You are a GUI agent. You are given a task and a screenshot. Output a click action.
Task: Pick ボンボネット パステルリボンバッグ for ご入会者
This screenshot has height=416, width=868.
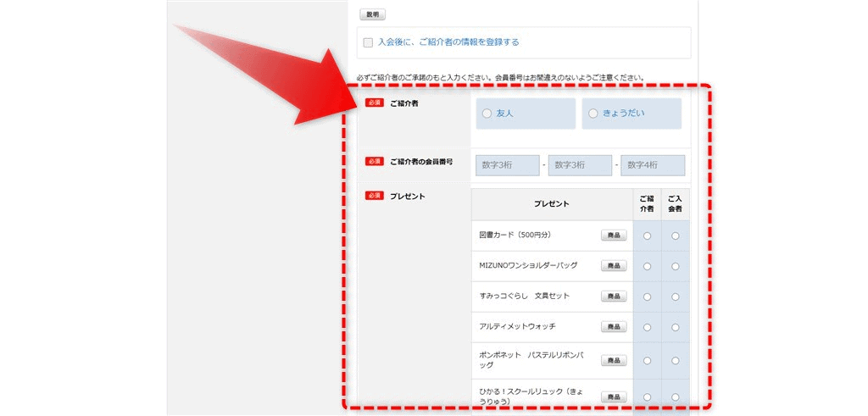tap(676, 359)
